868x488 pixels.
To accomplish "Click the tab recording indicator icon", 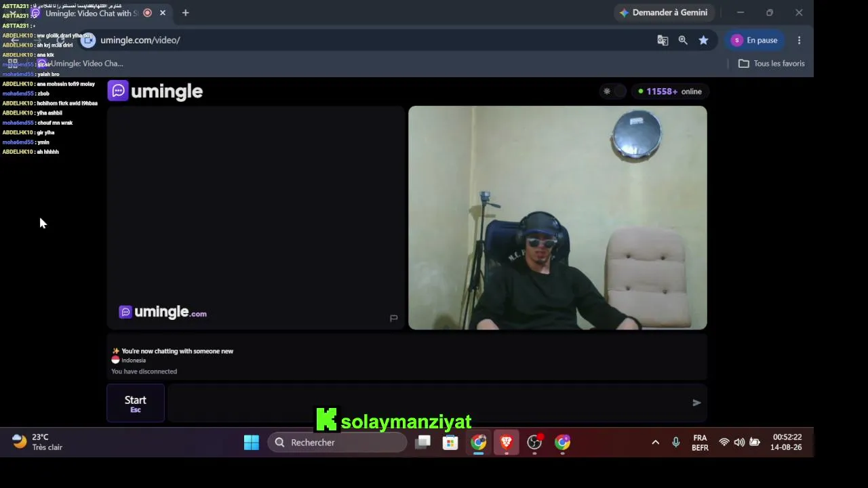I will tap(147, 13).
